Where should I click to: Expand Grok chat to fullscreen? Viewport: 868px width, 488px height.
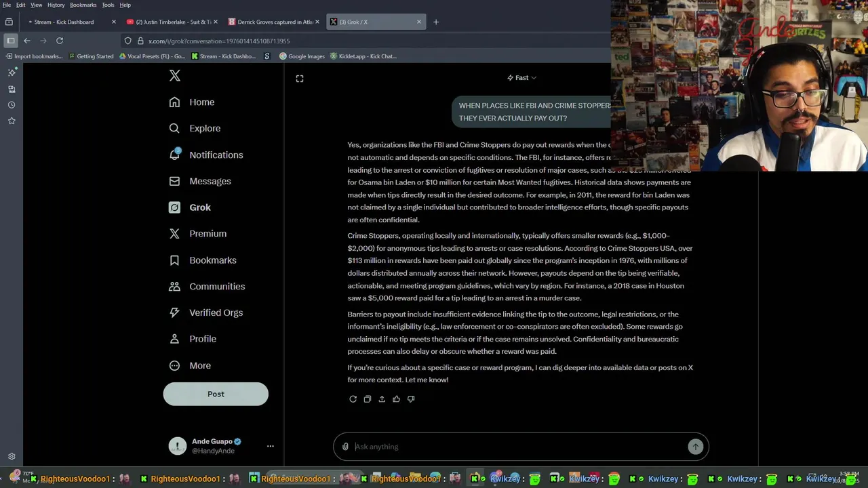pyautogui.click(x=300, y=79)
